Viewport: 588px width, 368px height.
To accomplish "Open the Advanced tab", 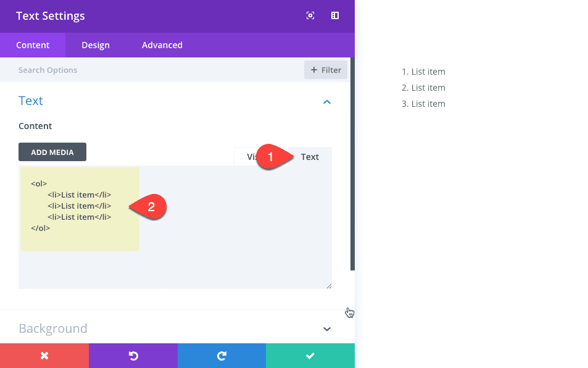I will (x=161, y=44).
